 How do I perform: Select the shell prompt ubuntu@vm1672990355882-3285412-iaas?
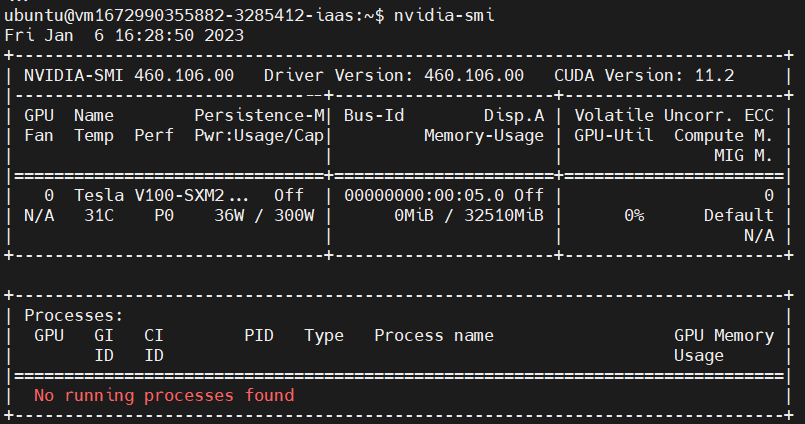pyautogui.click(x=179, y=15)
